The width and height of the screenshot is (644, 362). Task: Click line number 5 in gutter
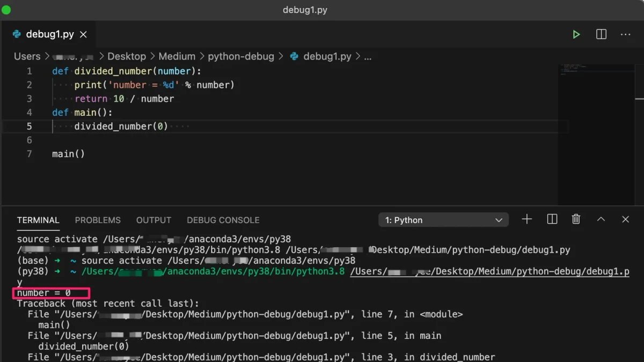(29, 127)
